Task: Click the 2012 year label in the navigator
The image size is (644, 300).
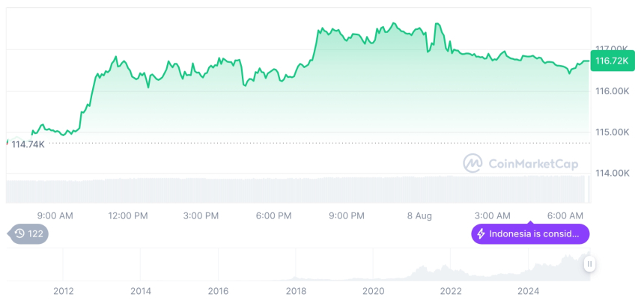Action: click(64, 290)
